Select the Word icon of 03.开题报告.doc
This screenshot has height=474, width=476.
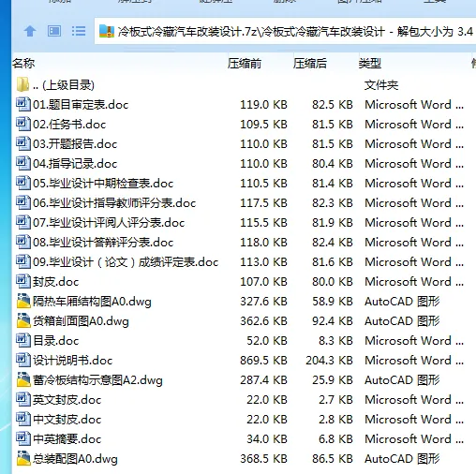pyautogui.click(x=23, y=143)
